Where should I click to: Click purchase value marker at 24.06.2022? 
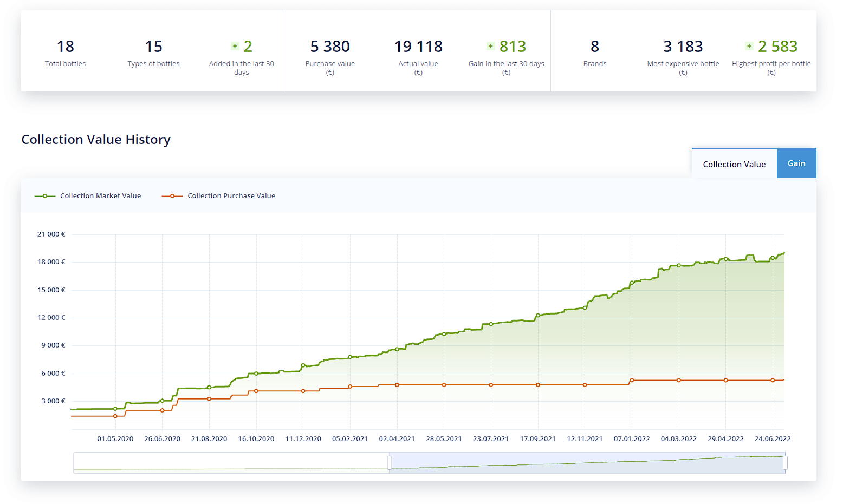tap(773, 381)
